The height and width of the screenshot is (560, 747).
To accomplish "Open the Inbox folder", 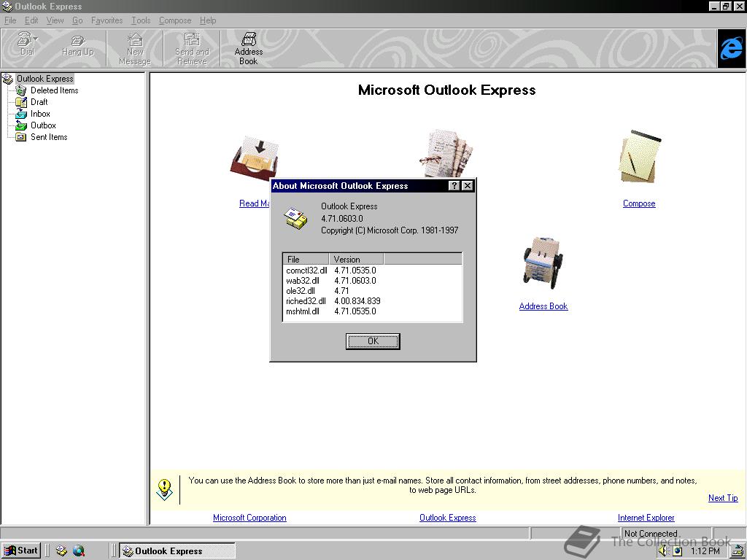I will tap(40, 114).
